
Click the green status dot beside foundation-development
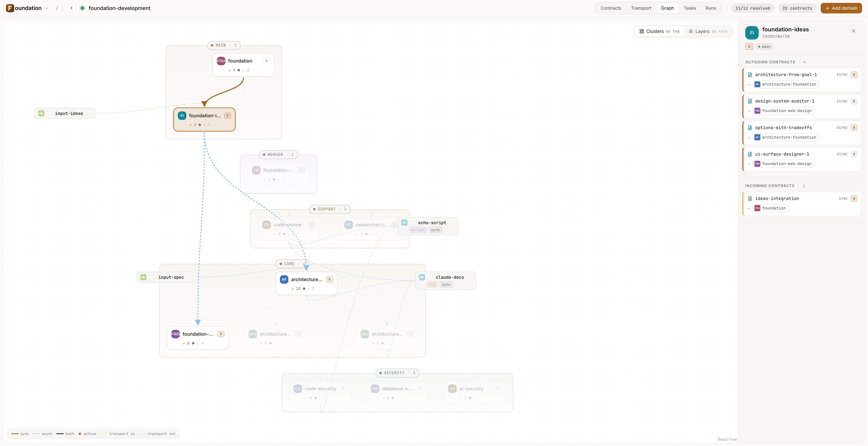[x=82, y=8]
